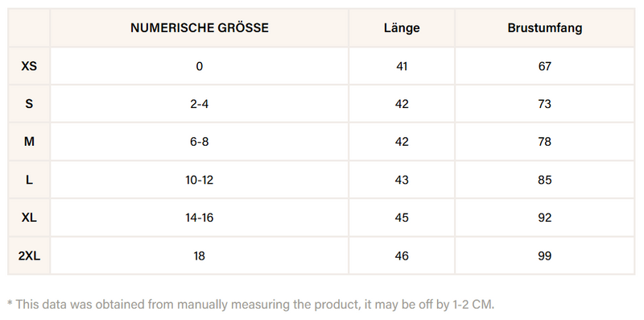Click the L size row label
The width and height of the screenshot is (644, 320).
pos(29,180)
